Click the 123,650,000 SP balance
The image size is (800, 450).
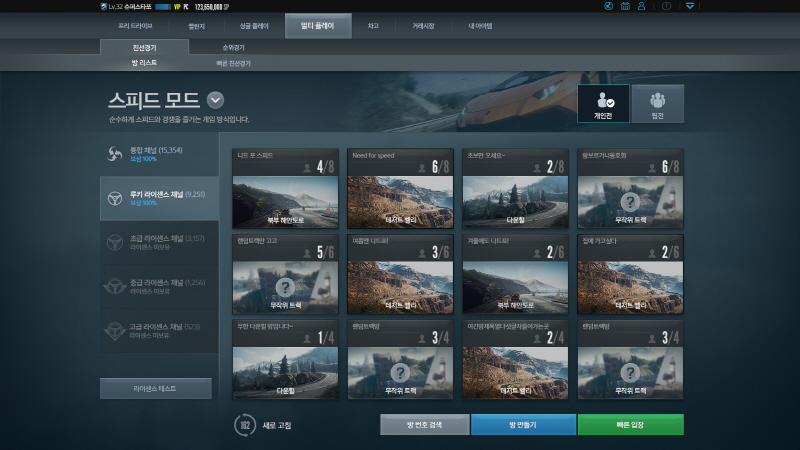tap(212, 7)
